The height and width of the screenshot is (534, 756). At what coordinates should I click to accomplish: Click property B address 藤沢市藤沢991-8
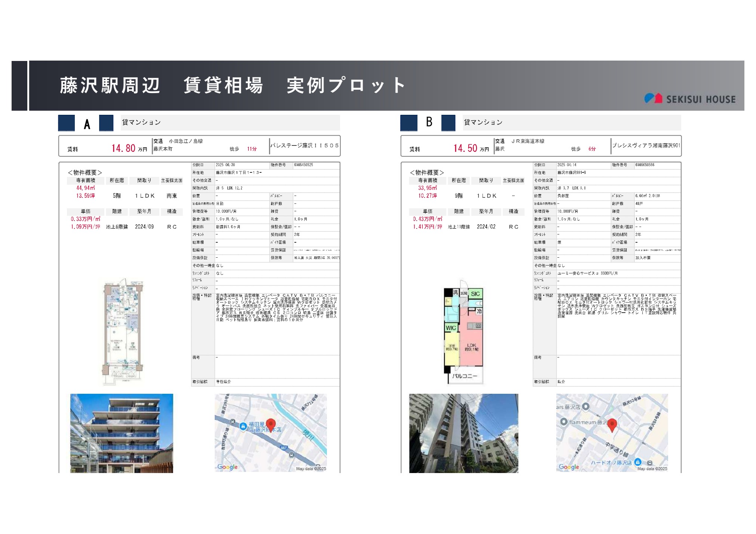(572, 172)
